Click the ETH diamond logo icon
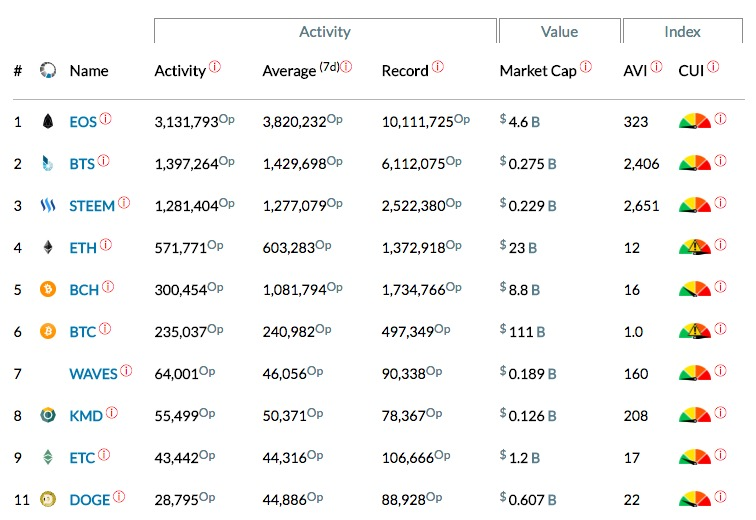756x520 pixels. (48, 247)
